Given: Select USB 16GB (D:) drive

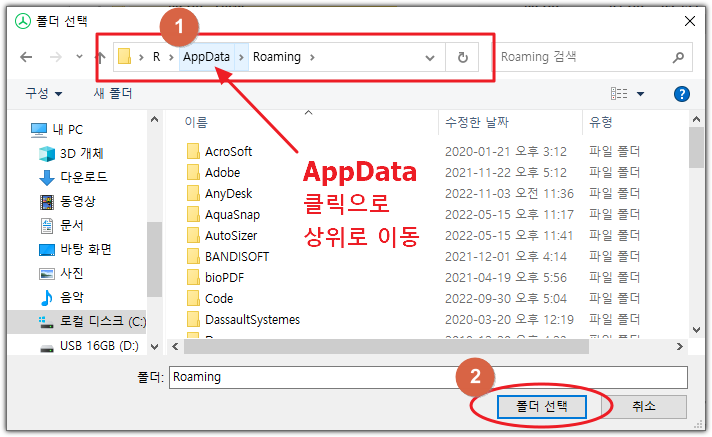Looking at the screenshot, I should tap(89, 346).
